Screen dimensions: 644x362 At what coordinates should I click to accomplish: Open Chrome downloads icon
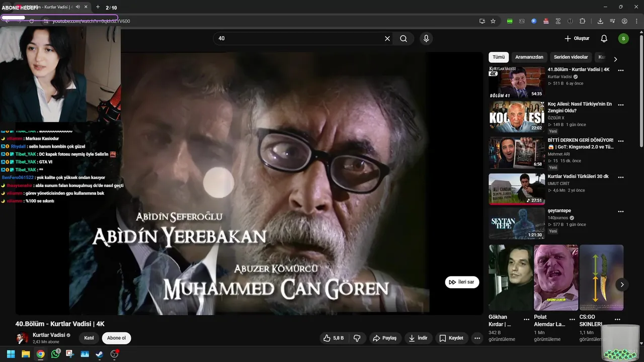600,21
